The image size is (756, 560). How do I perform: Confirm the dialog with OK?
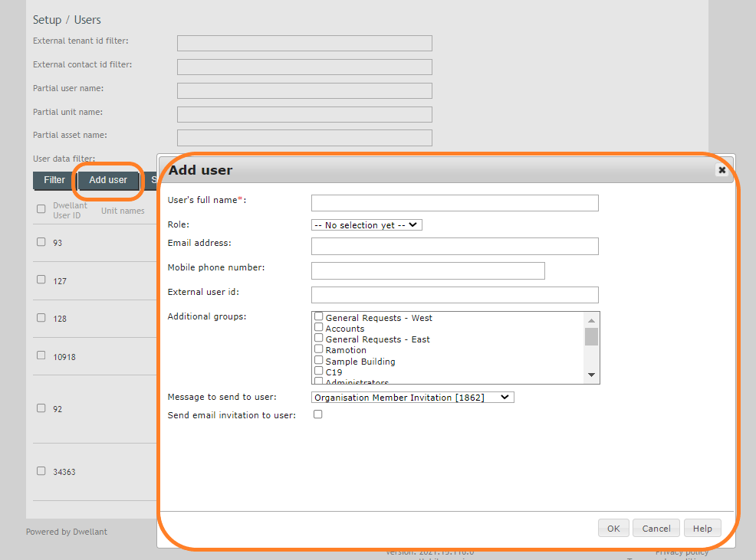613,528
